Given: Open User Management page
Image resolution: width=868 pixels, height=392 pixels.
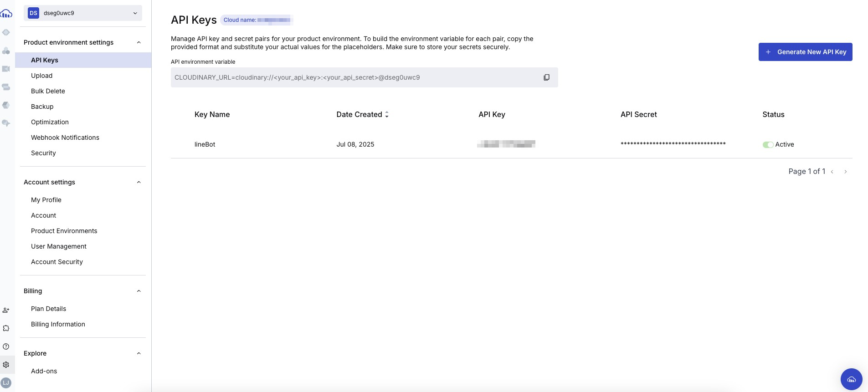Looking at the screenshot, I should click(x=58, y=246).
